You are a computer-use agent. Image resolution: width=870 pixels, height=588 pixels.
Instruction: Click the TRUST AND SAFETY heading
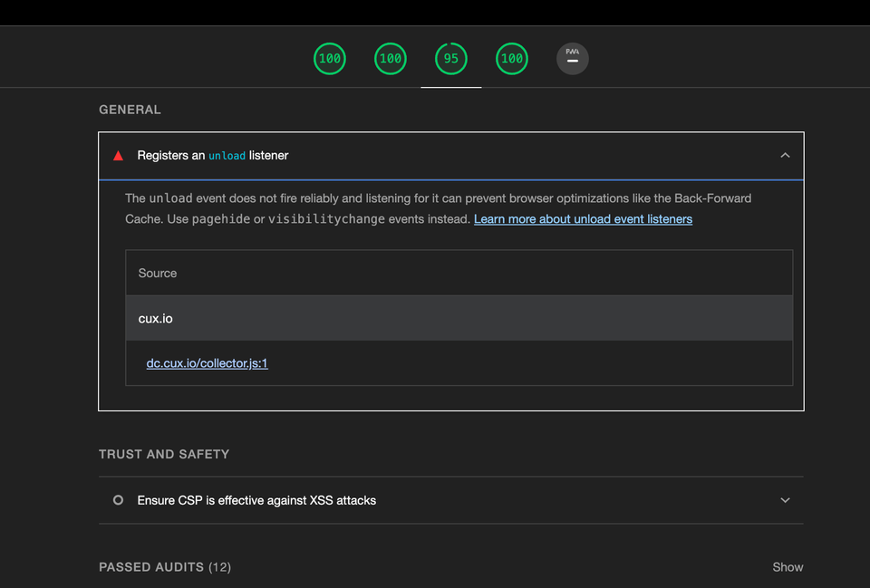point(164,454)
